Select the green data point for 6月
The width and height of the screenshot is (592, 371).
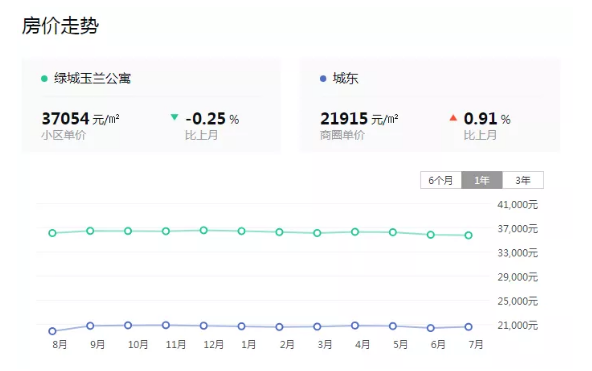pos(431,234)
